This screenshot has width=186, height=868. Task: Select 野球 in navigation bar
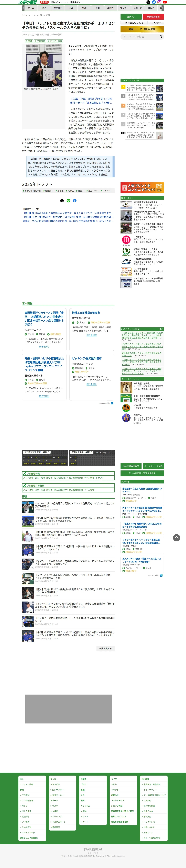click(84, 8)
